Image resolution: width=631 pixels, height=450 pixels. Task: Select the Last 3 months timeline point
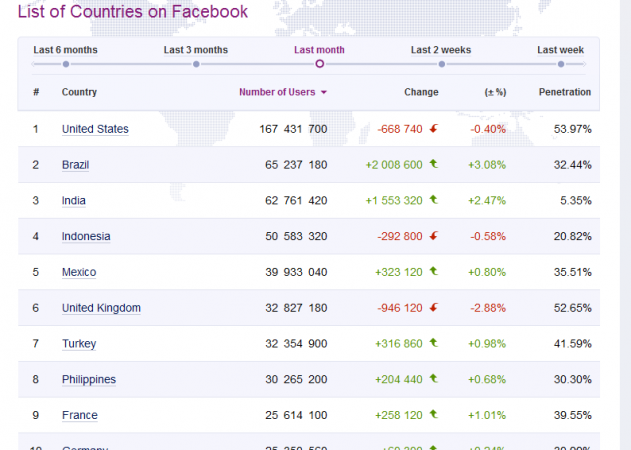(196, 64)
